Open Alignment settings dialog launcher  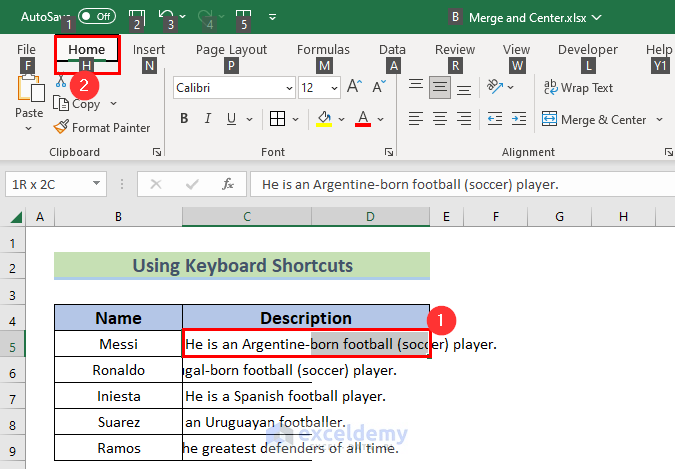tap(668, 152)
